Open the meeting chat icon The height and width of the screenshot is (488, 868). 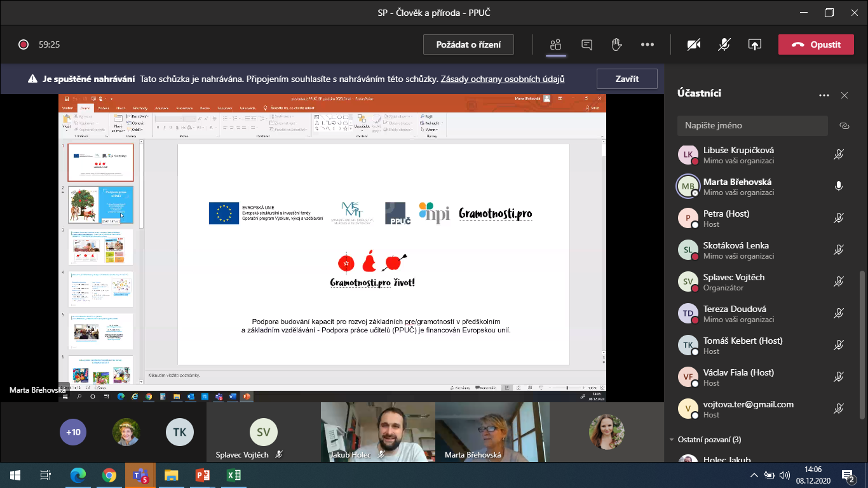pos(587,44)
